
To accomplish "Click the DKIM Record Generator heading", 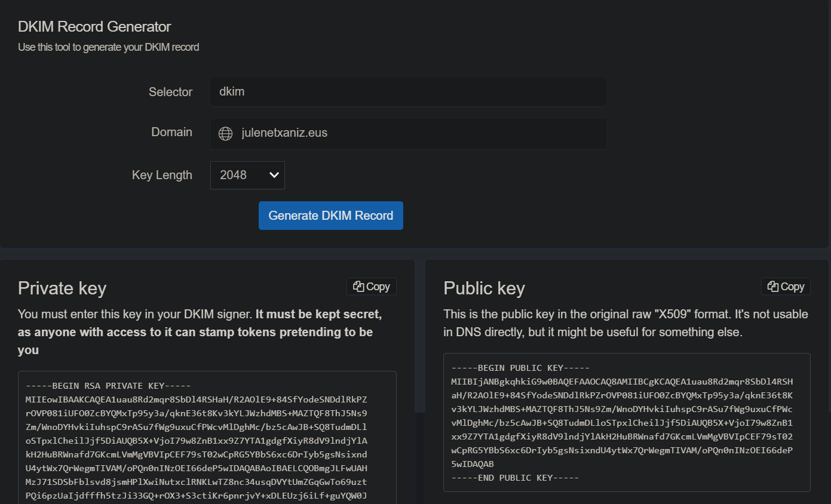I will (94, 26).
